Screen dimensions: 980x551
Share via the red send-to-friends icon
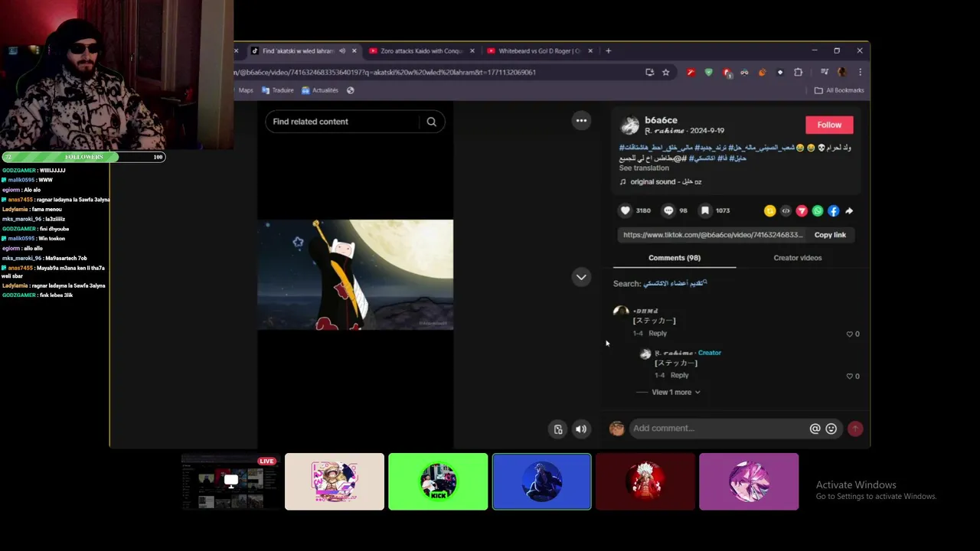pyautogui.click(x=802, y=210)
